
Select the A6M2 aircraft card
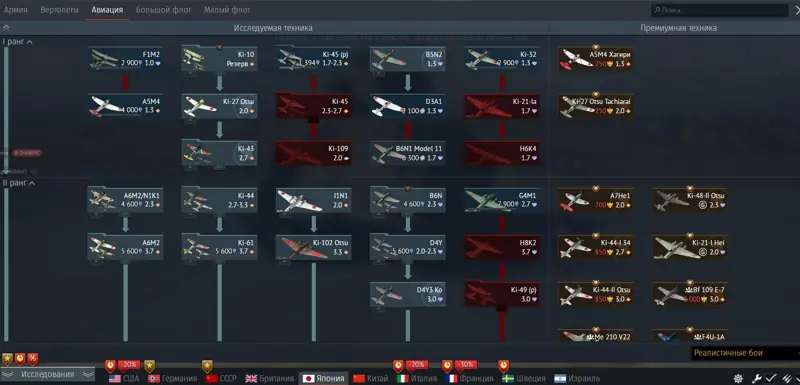coord(126,247)
